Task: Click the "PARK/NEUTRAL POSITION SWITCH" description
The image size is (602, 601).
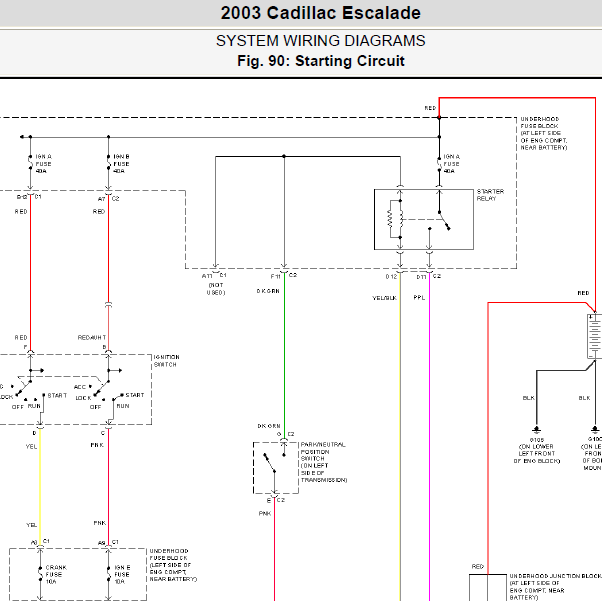Action: [324, 462]
